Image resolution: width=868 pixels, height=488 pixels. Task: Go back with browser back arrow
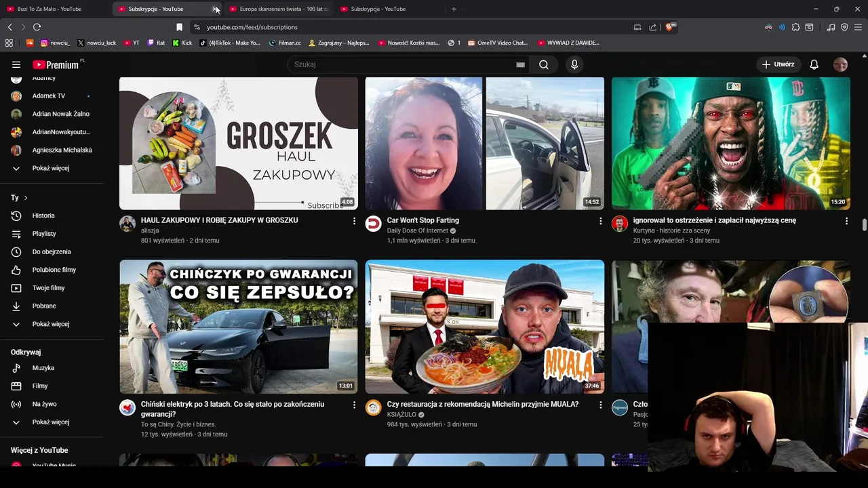(x=9, y=27)
